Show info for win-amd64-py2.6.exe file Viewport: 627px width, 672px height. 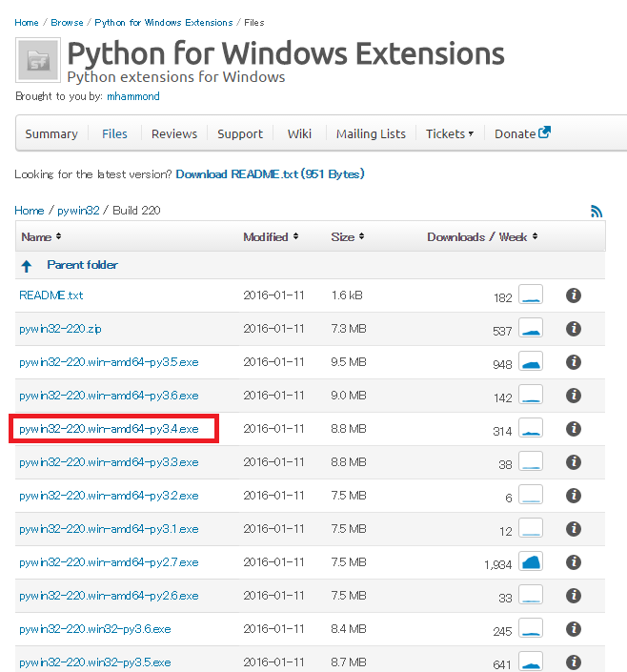coord(574,596)
